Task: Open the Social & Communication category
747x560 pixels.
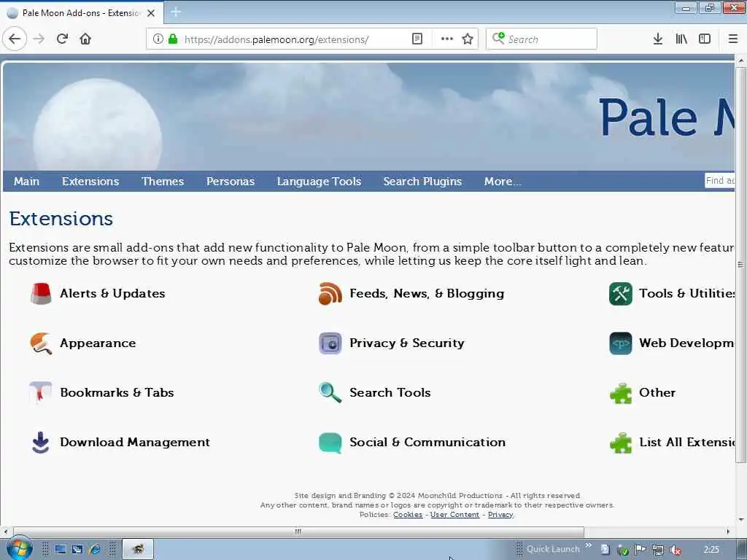Action: [427, 442]
